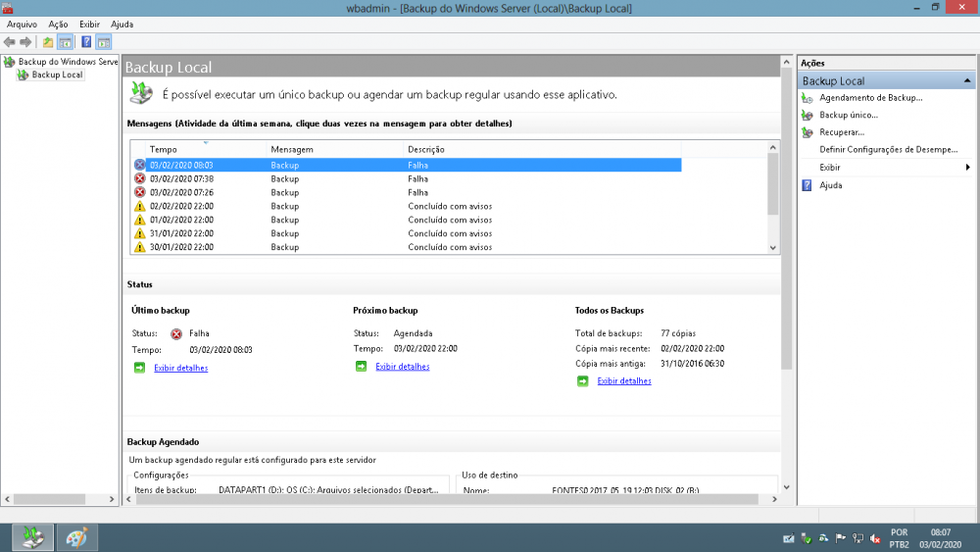Open the Arquivo menu
Image resolution: width=980 pixels, height=552 pixels.
(22, 25)
